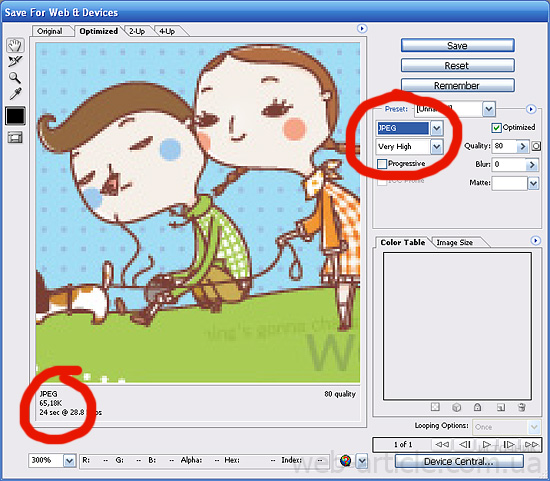Image resolution: width=550 pixels, height=481 pixels.
Task: Select the Hand tool
Action: (x=15, y=45)
